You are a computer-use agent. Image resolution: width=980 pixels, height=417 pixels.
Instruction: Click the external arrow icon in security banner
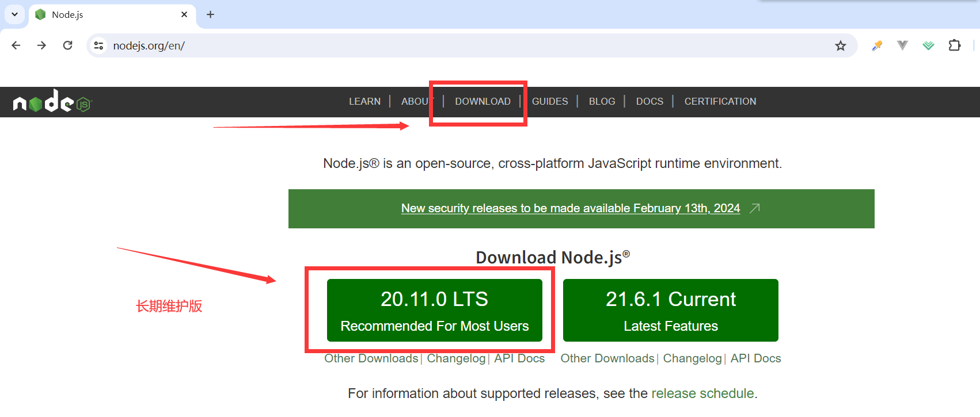[754, 208]
